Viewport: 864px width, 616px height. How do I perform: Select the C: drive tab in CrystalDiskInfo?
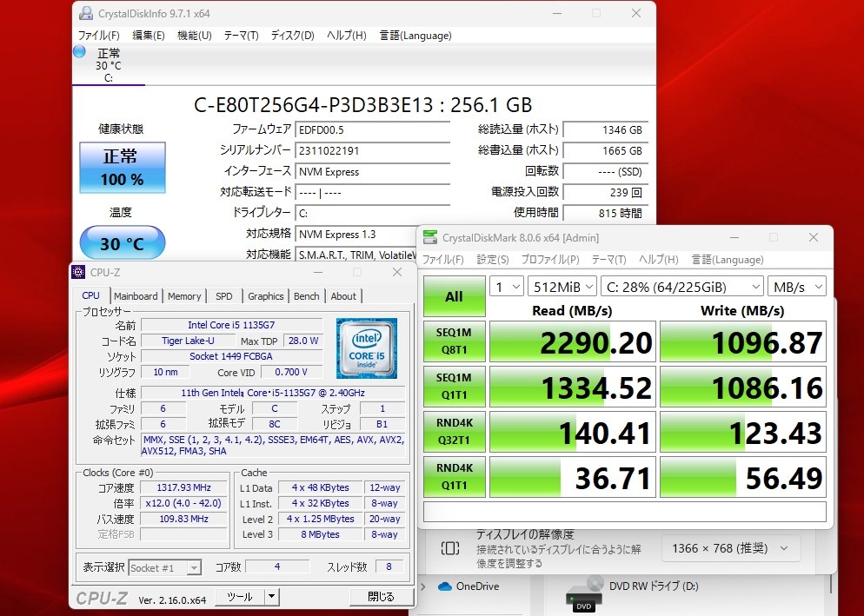coord(109,65)
